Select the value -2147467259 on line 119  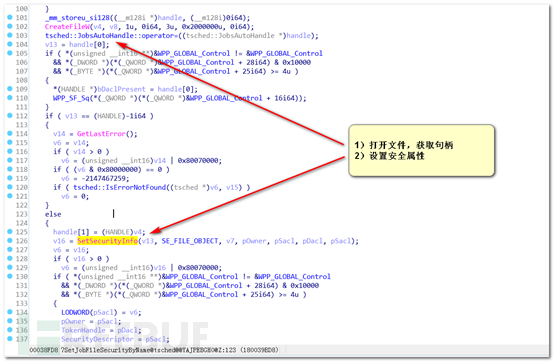click(105, 178)
